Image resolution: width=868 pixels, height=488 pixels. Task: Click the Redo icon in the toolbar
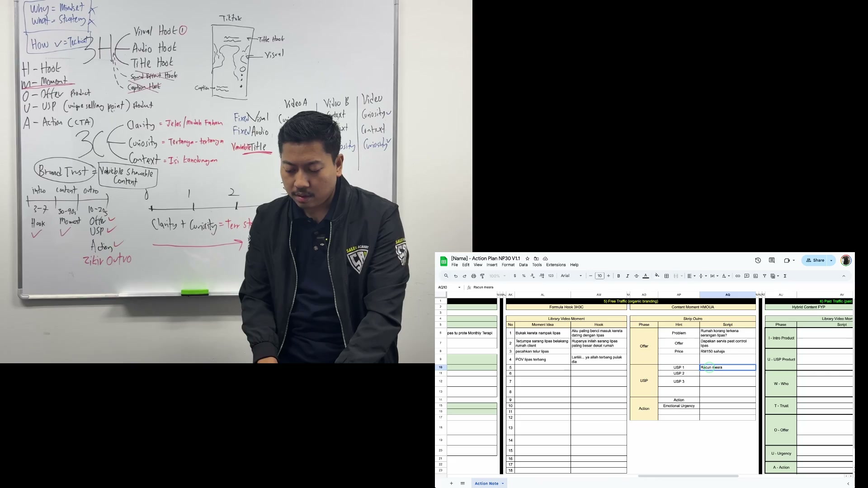coord(464,276)
